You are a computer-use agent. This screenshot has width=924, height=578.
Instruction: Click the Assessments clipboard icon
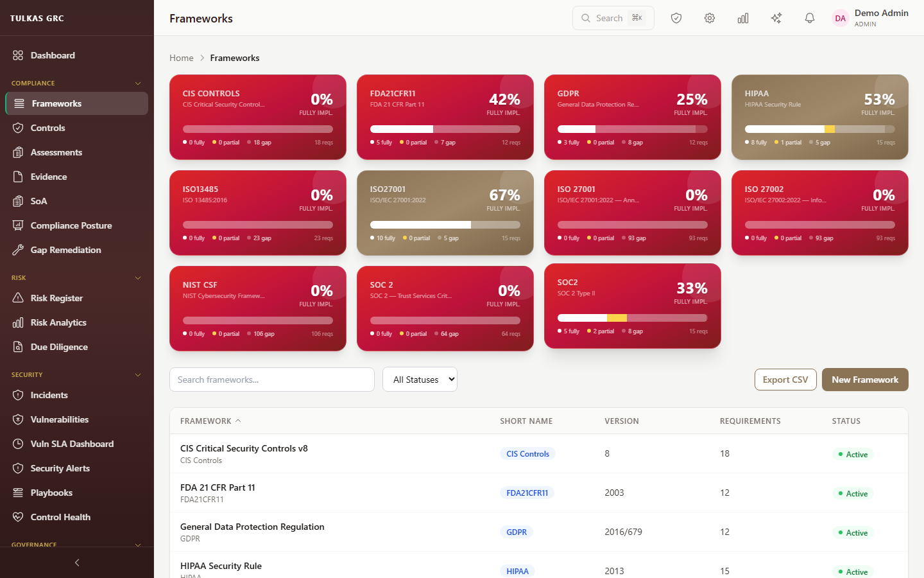tap(18, 152)
